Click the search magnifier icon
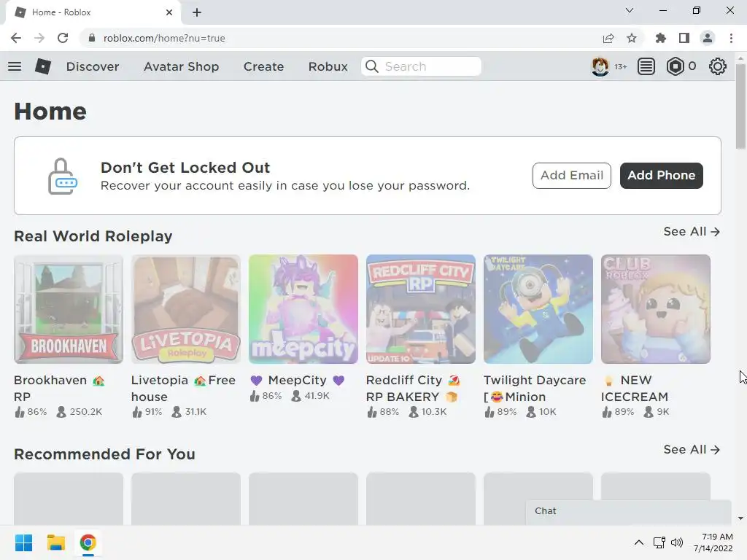The height and width of the screenshot is (560, 747). tap(372, 66)
